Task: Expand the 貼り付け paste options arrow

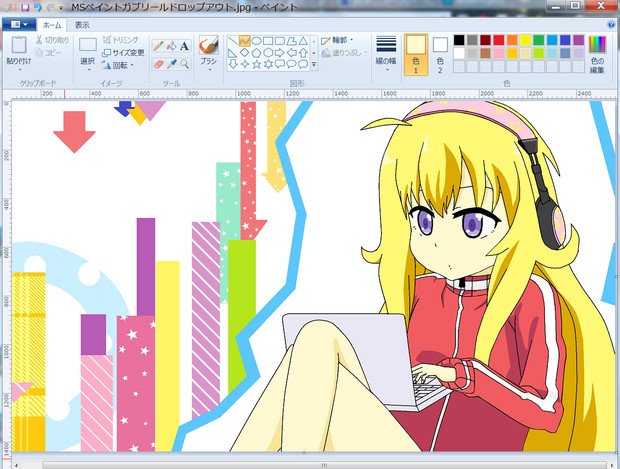Action: pyautogui.click(x=19, y=70)
